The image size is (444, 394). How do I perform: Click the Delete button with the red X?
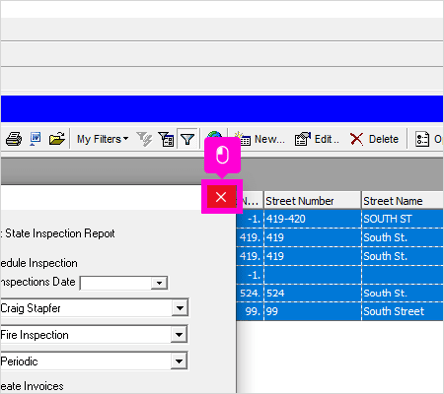tap(374, 139)
